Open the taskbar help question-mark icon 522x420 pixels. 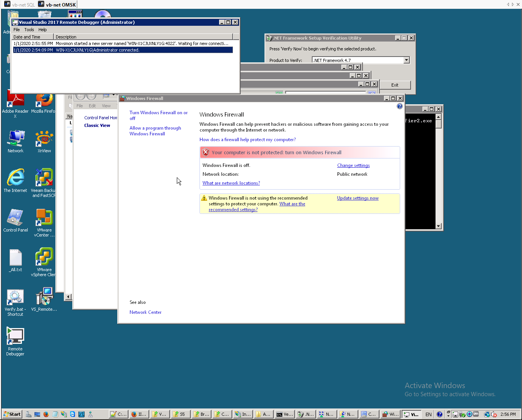point(440,414)
